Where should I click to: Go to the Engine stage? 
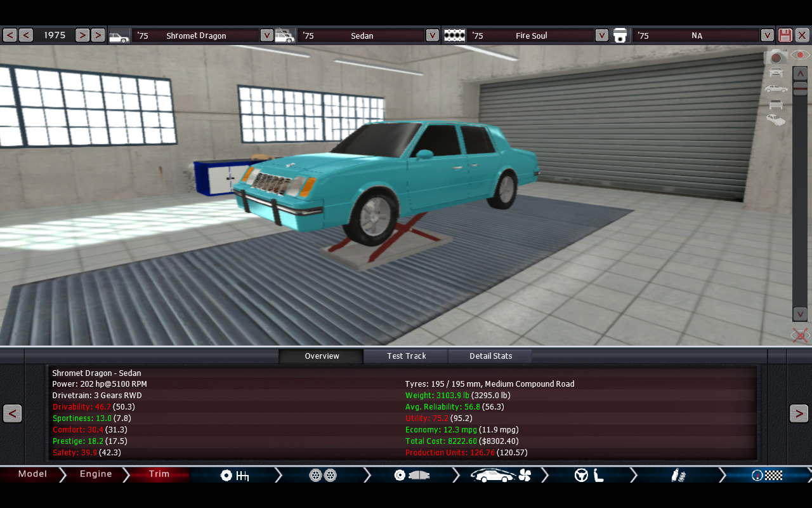[96, 474]
